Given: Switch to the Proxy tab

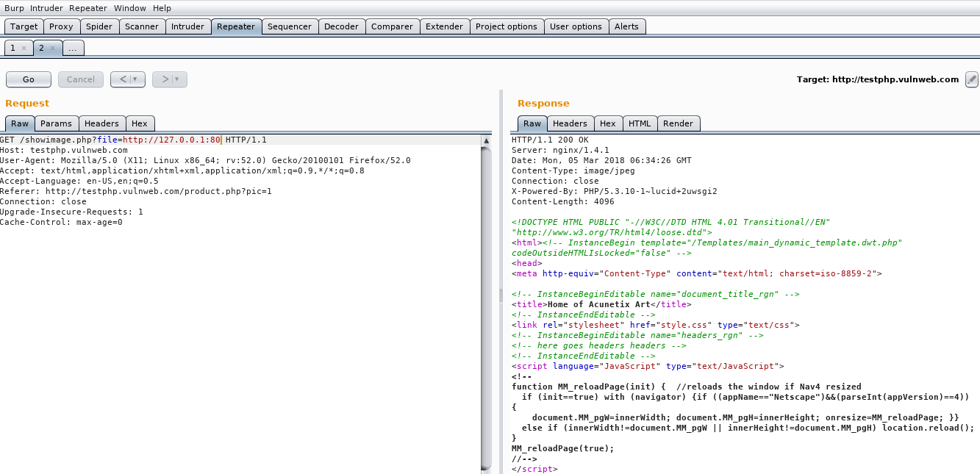Looking at the screenshot, I should (x=61, y=26).
